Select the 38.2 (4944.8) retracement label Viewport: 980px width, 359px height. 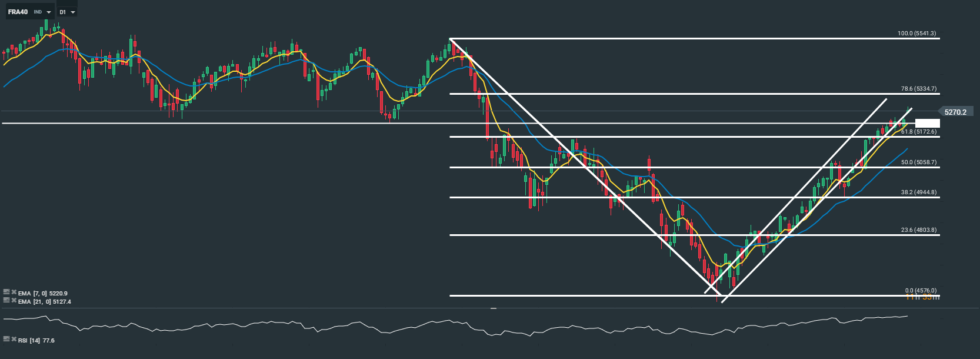point(918,192)
